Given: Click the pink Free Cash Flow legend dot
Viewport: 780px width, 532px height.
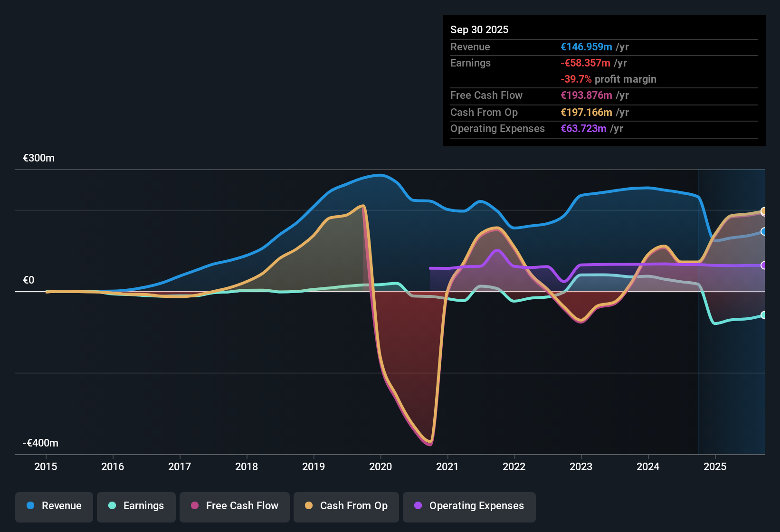Looking at the screenshot, I should [195, 506].
